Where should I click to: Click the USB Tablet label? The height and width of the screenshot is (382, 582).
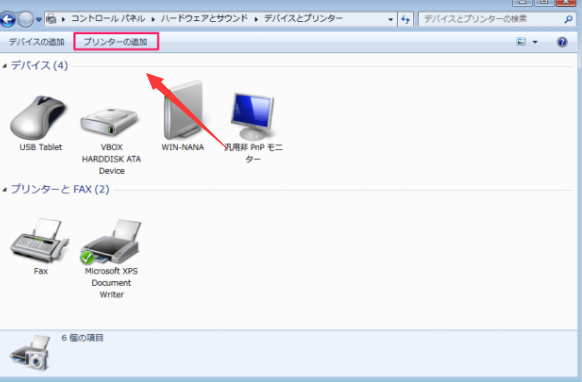tap(41, 147)
